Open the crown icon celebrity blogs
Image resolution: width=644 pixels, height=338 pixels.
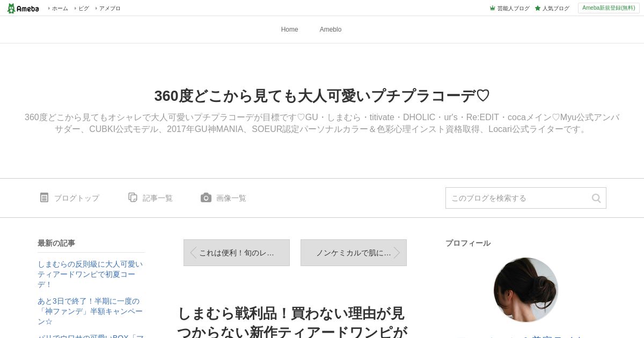(492, 9)
